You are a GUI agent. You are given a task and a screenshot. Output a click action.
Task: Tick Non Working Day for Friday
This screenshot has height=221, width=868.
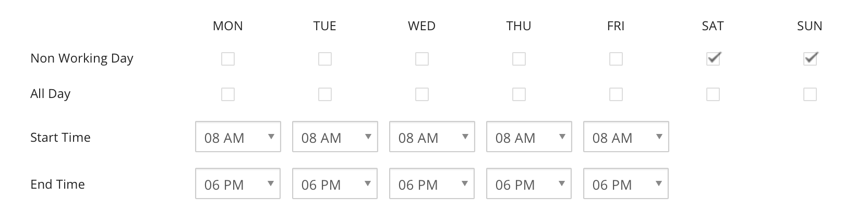tap(616, 59)
